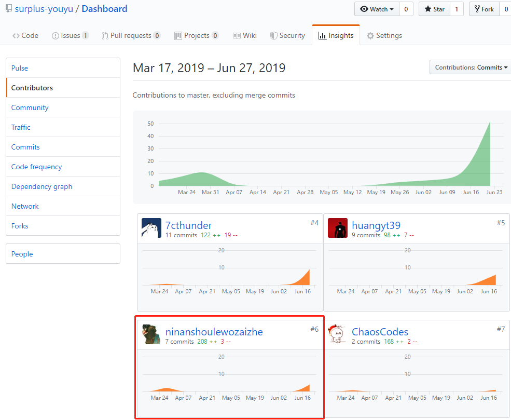Screen dimensions: 511x420
Task: Open the surplus-youyu owner link
Action: [x=44, y=9]
